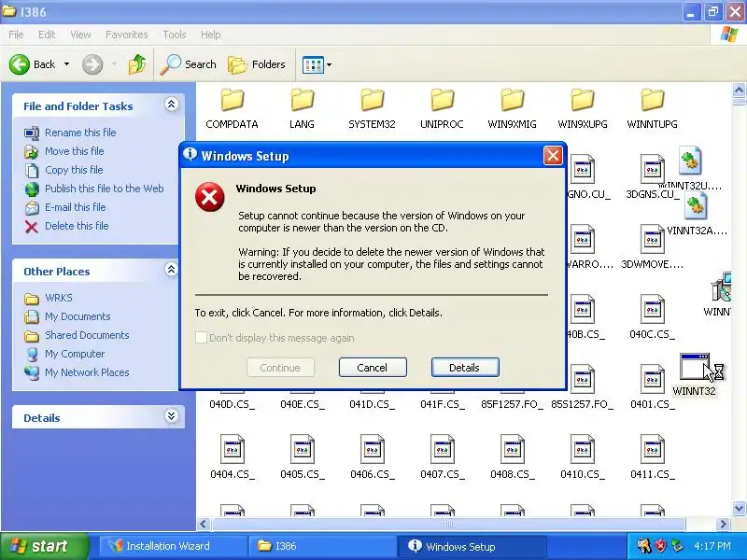This screenshot has height=560, width=747.
Task: Expand the Details panel
Action: pyautogui.click(x=171, y=416)
